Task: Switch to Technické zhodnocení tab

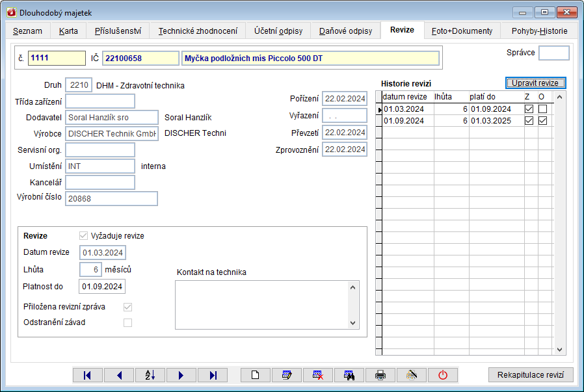Action: (198, 31)
